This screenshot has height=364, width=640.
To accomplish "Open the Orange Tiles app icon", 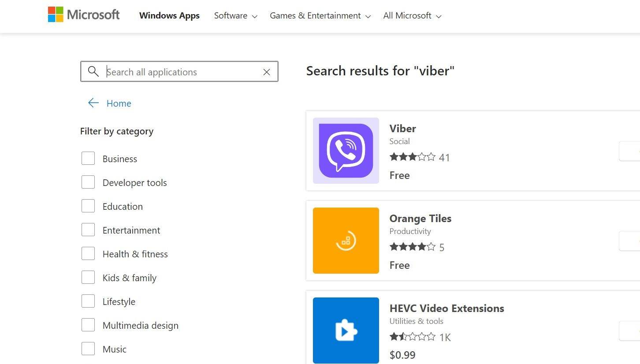I will (346, 241).
